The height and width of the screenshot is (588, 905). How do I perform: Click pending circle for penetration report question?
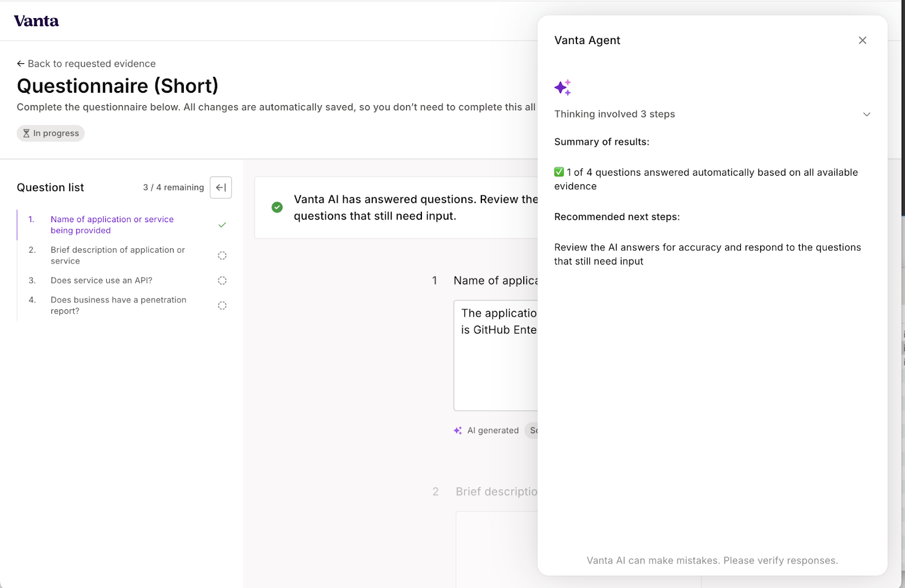(x=222, y=306)
